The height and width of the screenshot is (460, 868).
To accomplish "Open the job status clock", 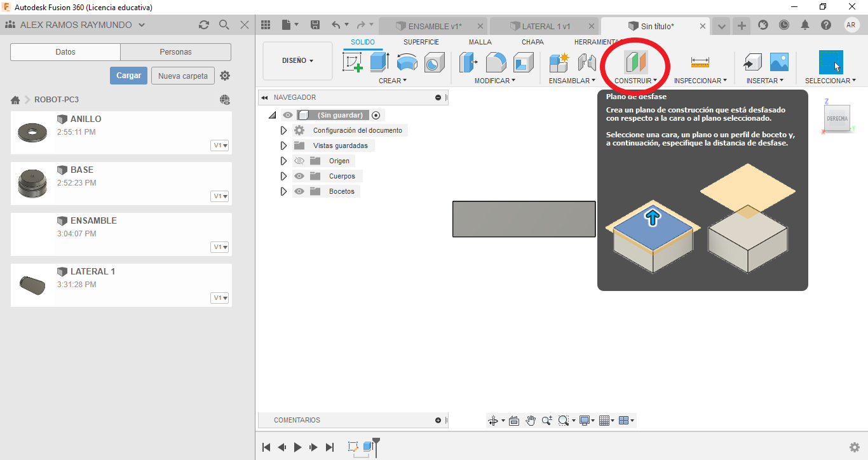I will point(784,25).
